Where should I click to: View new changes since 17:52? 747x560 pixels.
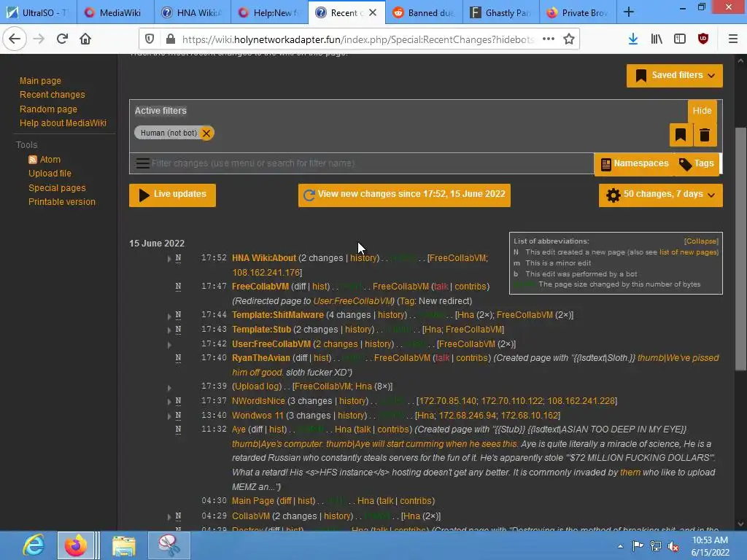404,195
